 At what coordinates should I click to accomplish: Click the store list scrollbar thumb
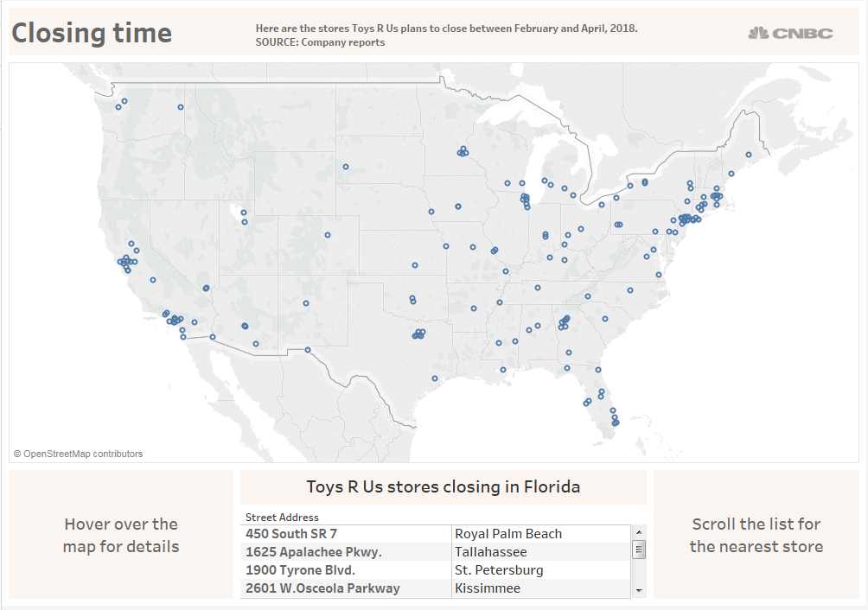coord(639,550)
